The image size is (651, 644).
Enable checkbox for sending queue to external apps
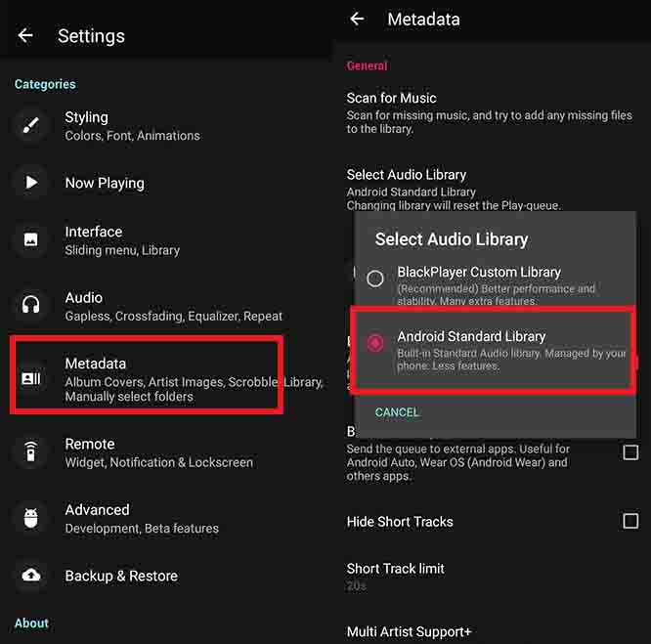tap(630, 452)
